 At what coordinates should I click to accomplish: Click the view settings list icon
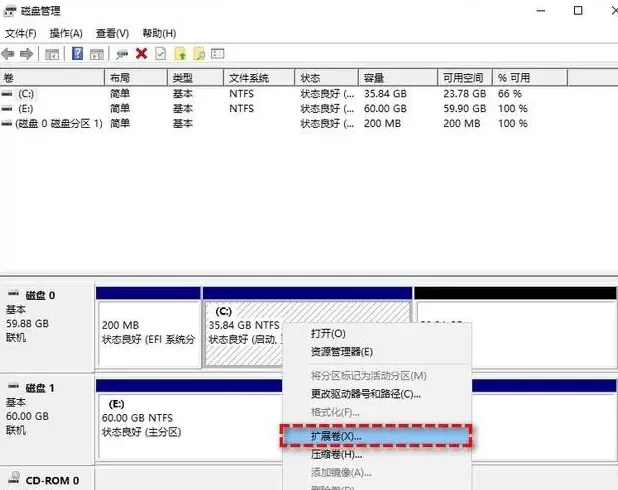tap(218, 53)
